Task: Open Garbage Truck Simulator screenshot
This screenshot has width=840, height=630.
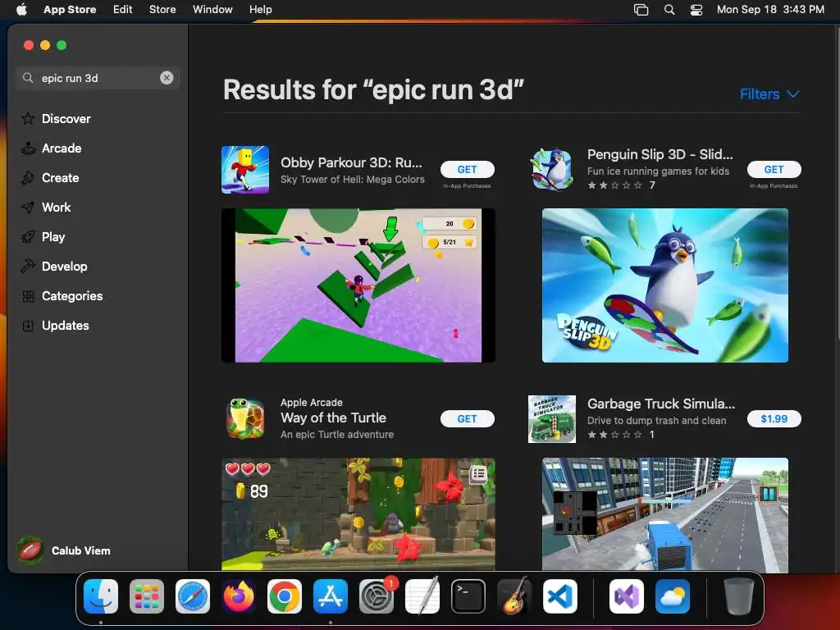Action: point(664,514)
